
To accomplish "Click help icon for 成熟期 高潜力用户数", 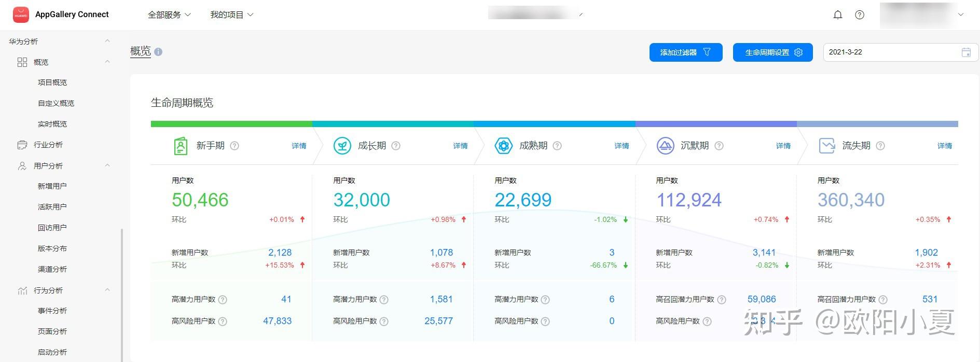I will click(x=545, y=300).
